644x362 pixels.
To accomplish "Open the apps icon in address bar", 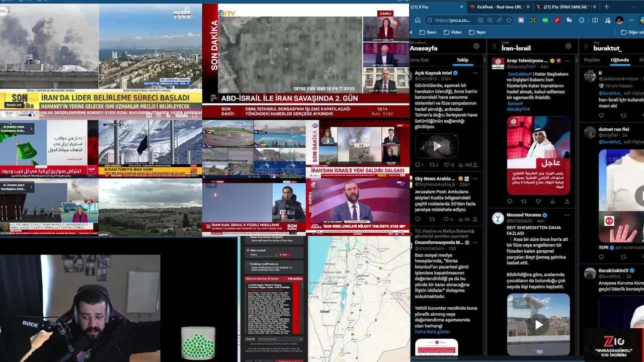I will [x=480, y=20].
